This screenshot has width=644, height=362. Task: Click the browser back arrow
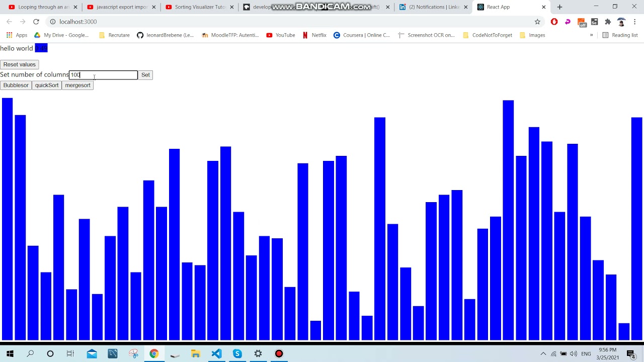[x=9, y=22]
